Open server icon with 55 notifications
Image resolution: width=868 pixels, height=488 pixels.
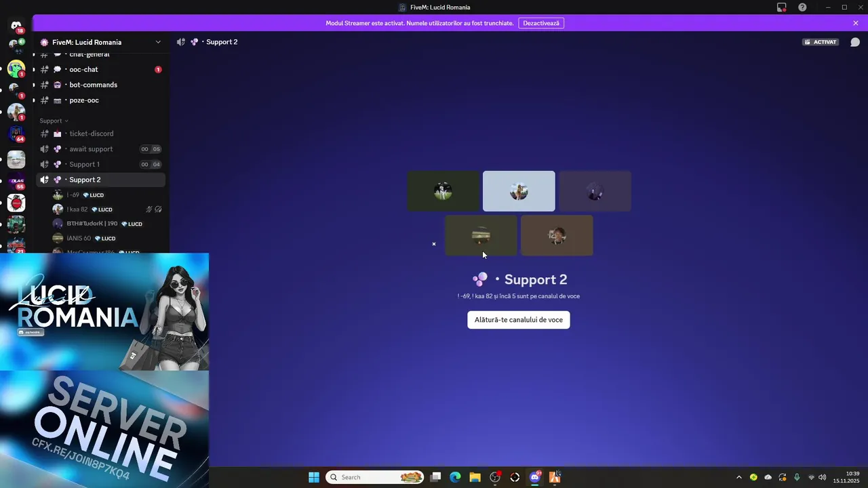click(x=16, y=181)
